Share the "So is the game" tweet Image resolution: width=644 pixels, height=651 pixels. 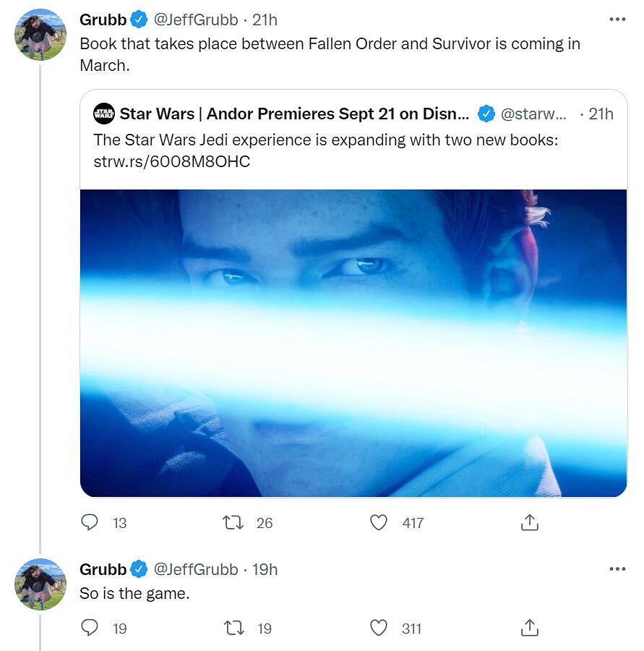point(529,628)
